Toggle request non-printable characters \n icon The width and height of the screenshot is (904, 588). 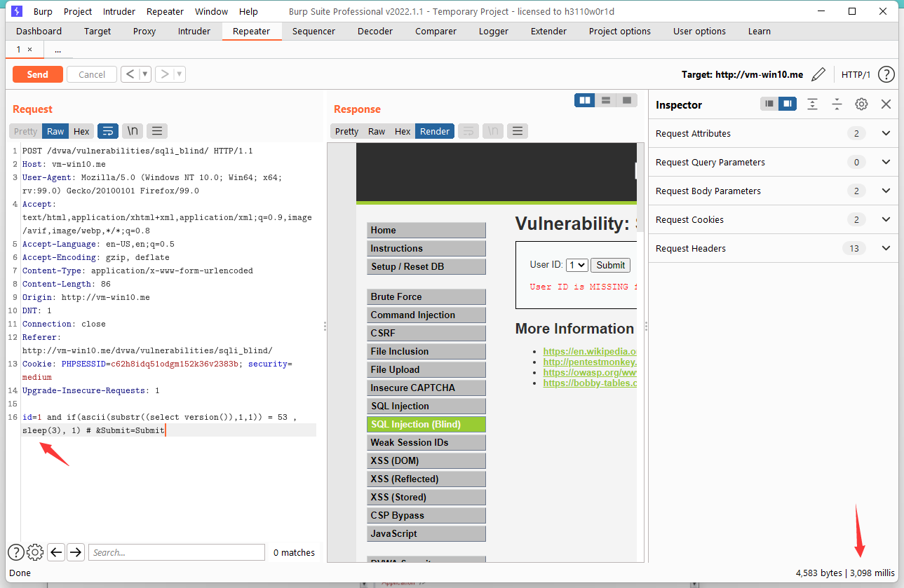[133, 131]
